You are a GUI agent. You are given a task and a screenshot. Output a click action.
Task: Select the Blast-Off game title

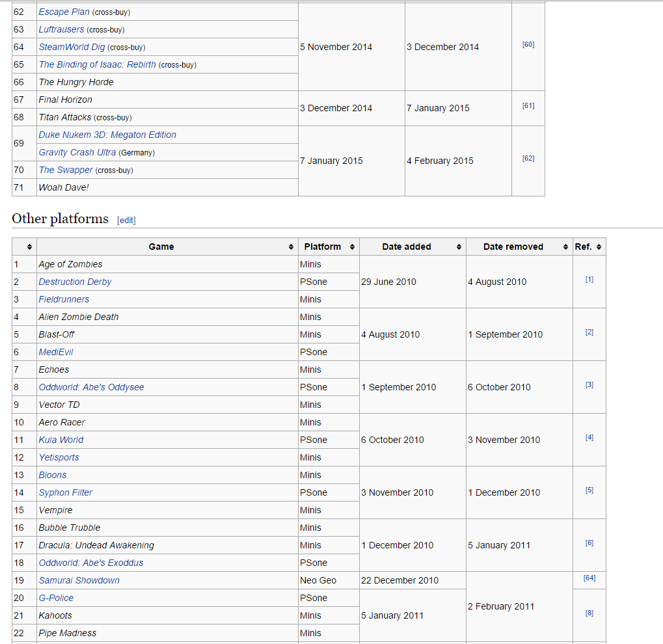coord(56,334)
